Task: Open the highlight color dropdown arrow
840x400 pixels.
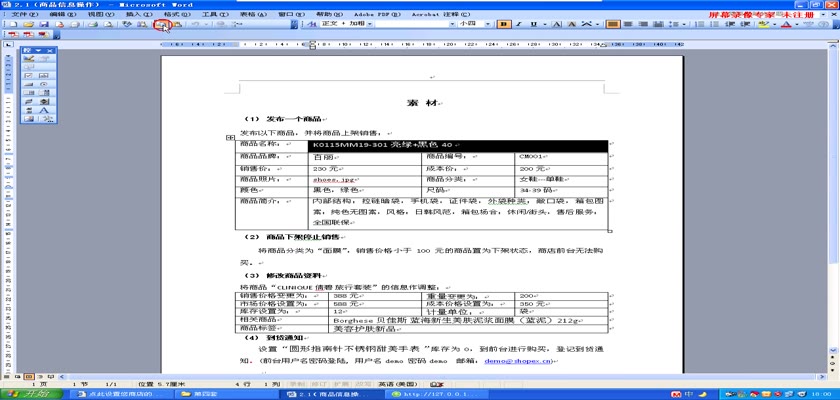Action: point(775,24)
